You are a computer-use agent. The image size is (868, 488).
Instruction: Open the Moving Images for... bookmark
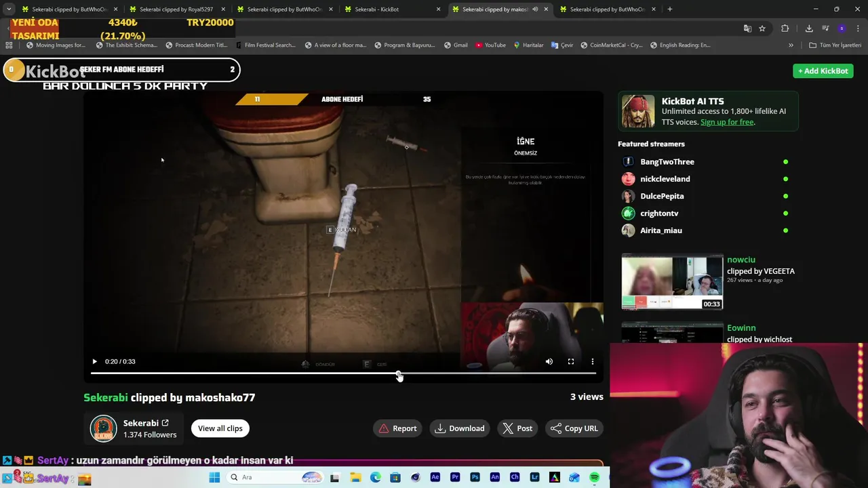56,45
